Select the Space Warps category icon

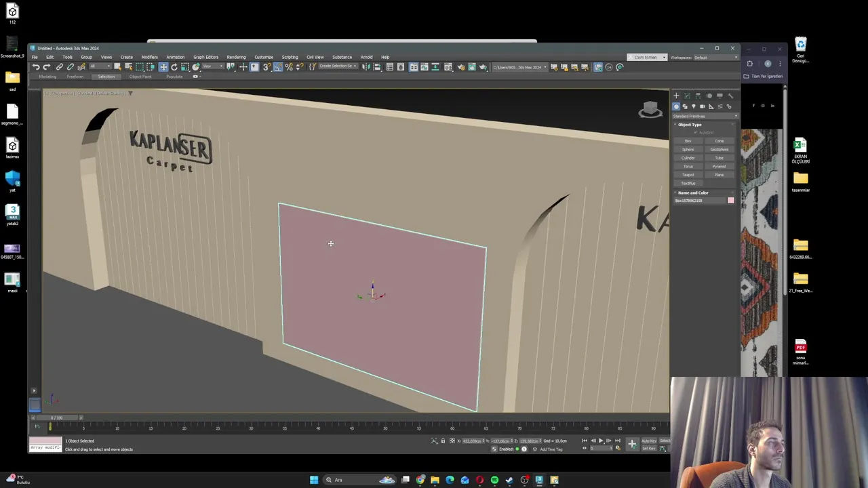(720, 106)
